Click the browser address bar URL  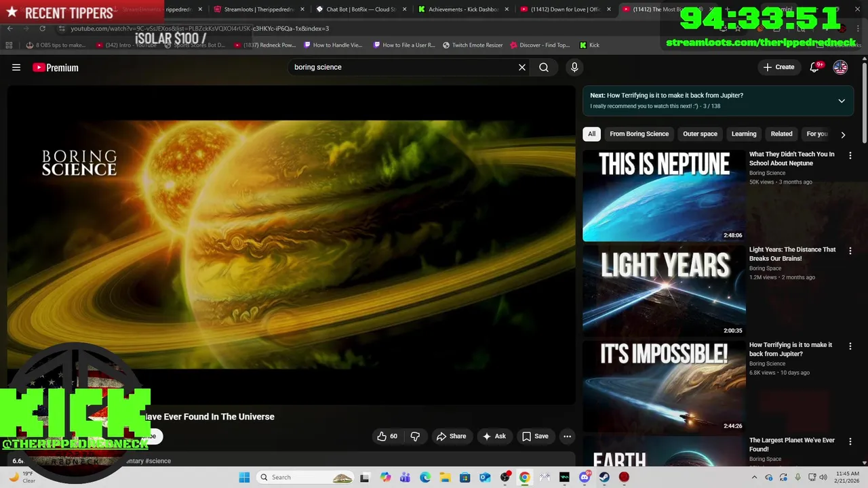pos(200,28)
